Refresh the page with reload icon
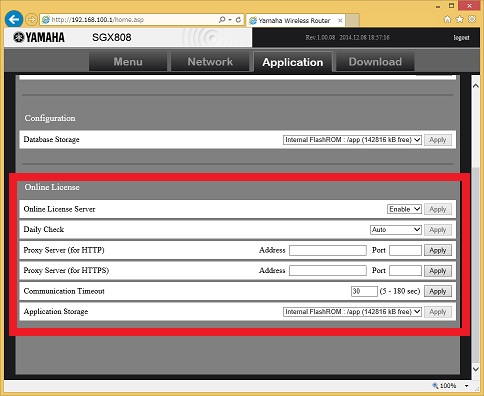This screenshot has height=396, width=484. point(238,20)
